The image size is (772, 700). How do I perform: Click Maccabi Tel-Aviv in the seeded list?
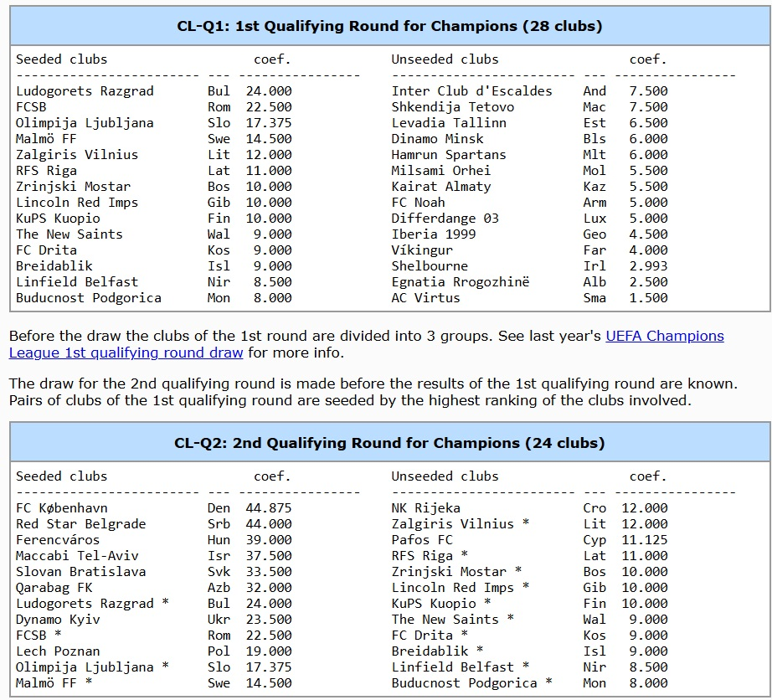coord(77,556)
